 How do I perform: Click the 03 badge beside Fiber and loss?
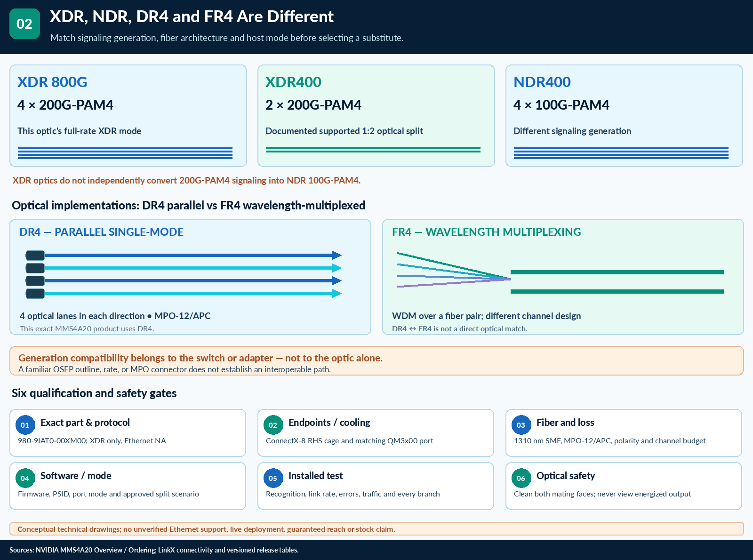coord(521,425)
